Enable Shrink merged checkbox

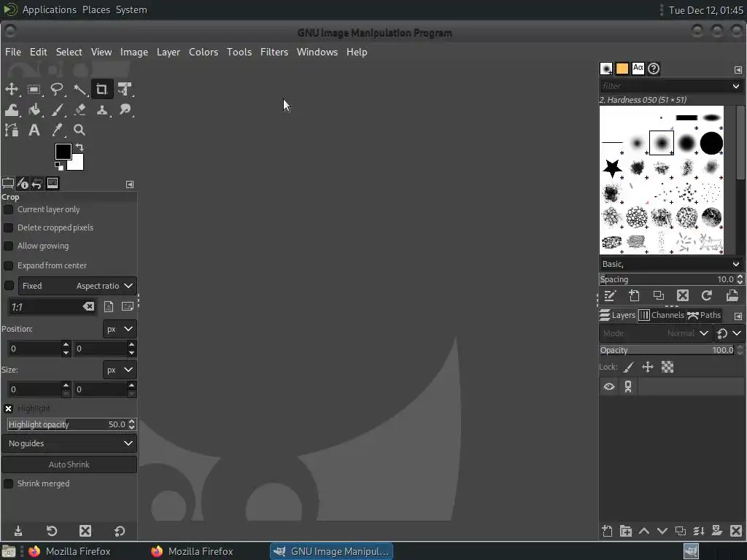coord(8,484)
